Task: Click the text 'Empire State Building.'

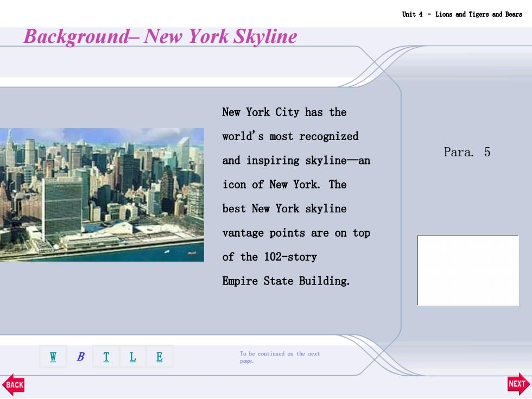Action: [286, 281]
